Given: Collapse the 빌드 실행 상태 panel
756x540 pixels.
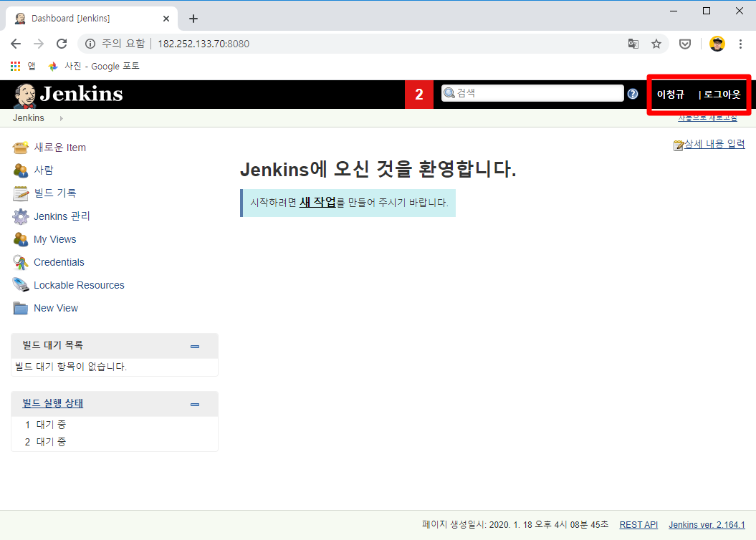Looking at the screenshot, I should [194, 404].
